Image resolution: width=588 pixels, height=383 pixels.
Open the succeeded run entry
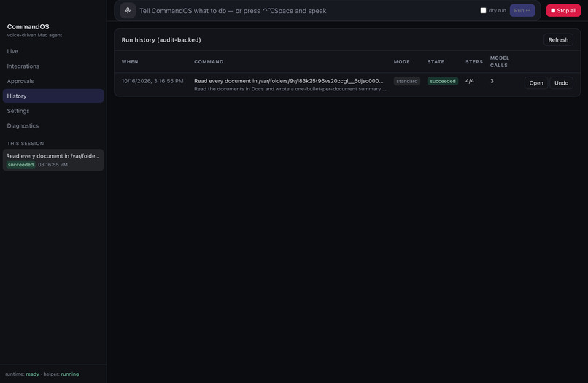(536, 83)
